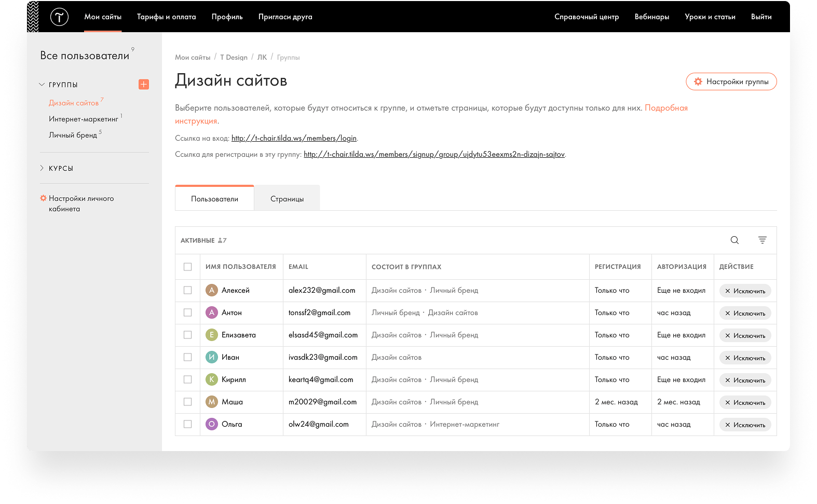Select the checkbox for Маша's row
The height and width of the screenshot is (504, 817).
tap(187, 402)
